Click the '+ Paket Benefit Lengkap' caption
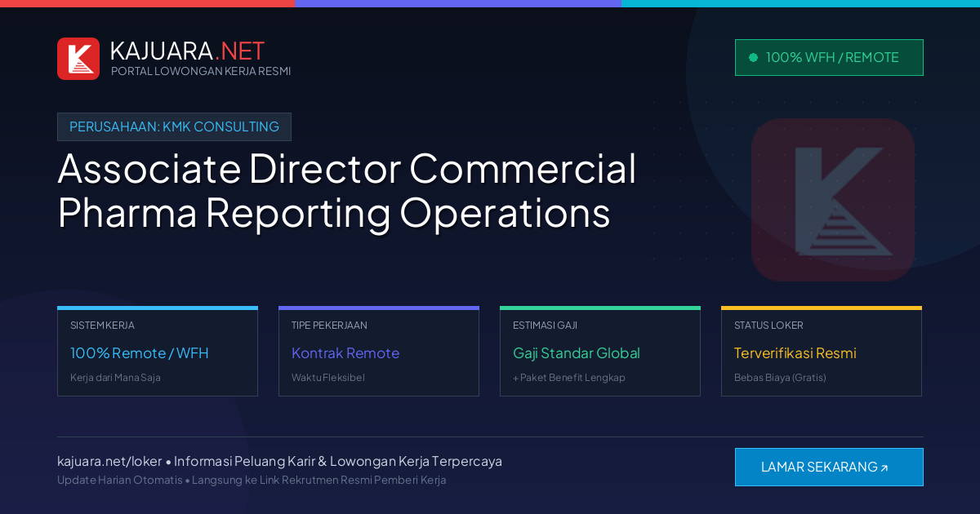This screenshot has height=514, width=980. [569, 378]
